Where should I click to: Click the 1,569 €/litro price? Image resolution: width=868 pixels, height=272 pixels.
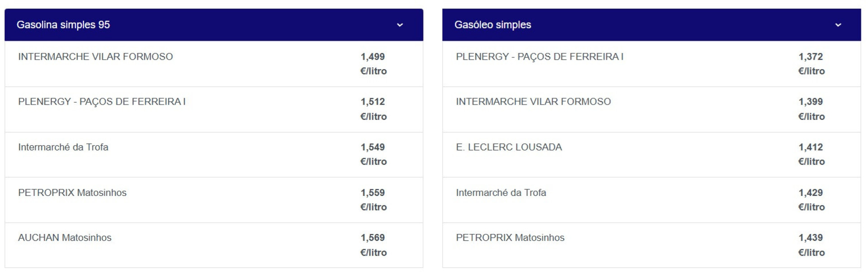pyautogui.click(x=373, y=245)
